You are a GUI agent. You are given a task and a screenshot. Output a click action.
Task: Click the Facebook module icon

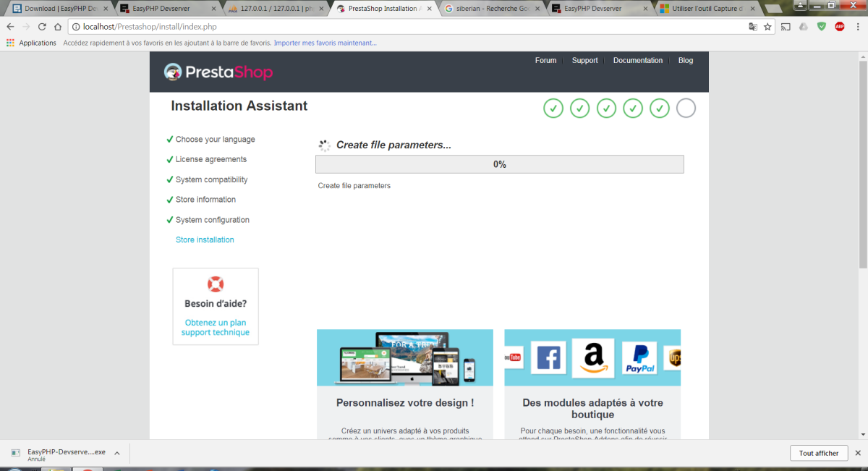click(548, 357)
